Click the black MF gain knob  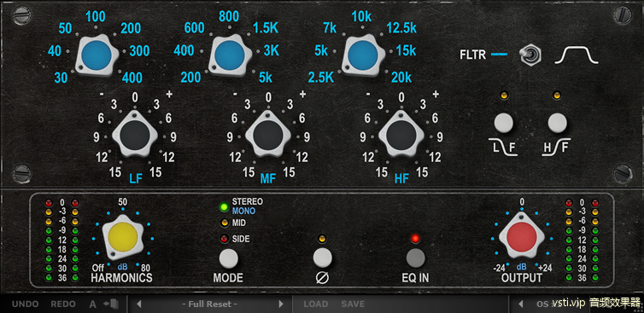(268, 134)
